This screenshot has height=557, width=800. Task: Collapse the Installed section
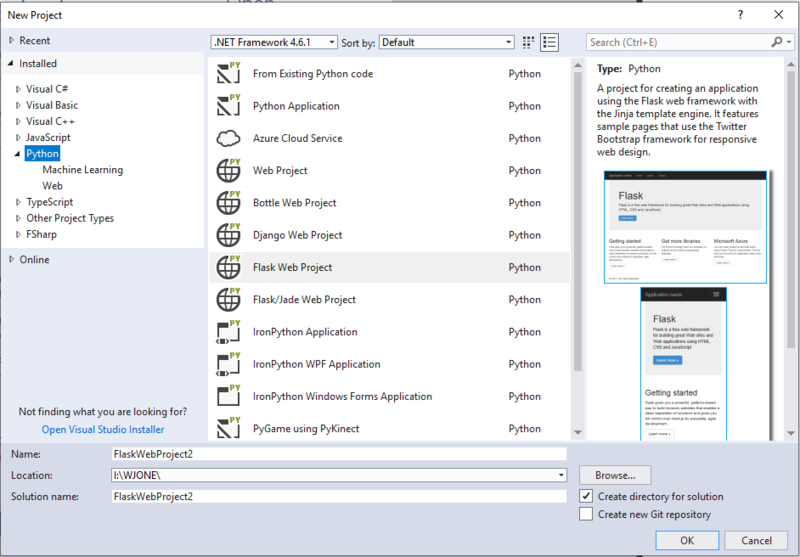pos(11,63)
